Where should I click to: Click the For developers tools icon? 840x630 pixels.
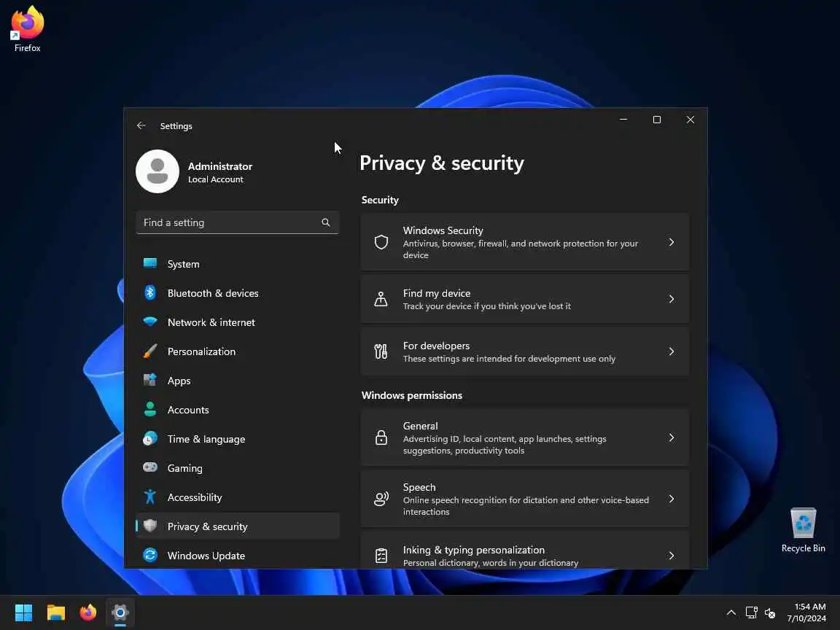[x=381, y=351]
